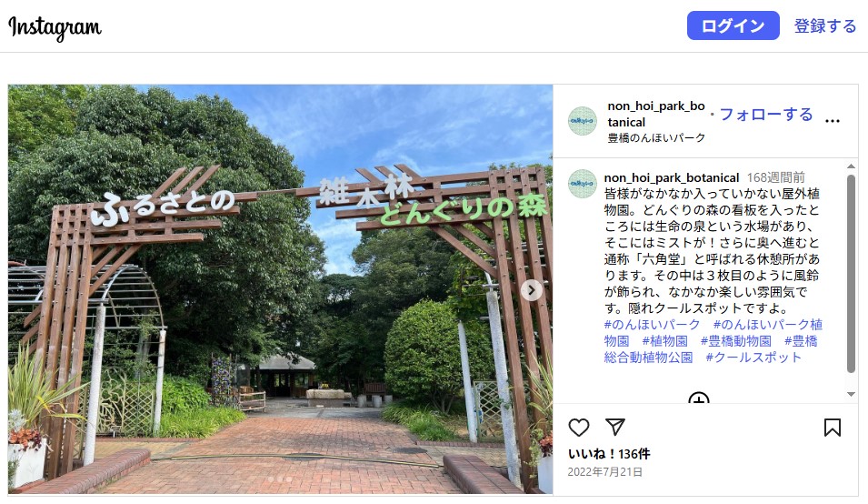Click the caption scrollbar down arrow

coord(852,394)
